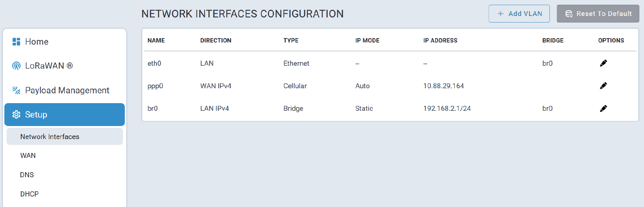Click the pencil edit icon for br0
644x207 pixels.
603,108
